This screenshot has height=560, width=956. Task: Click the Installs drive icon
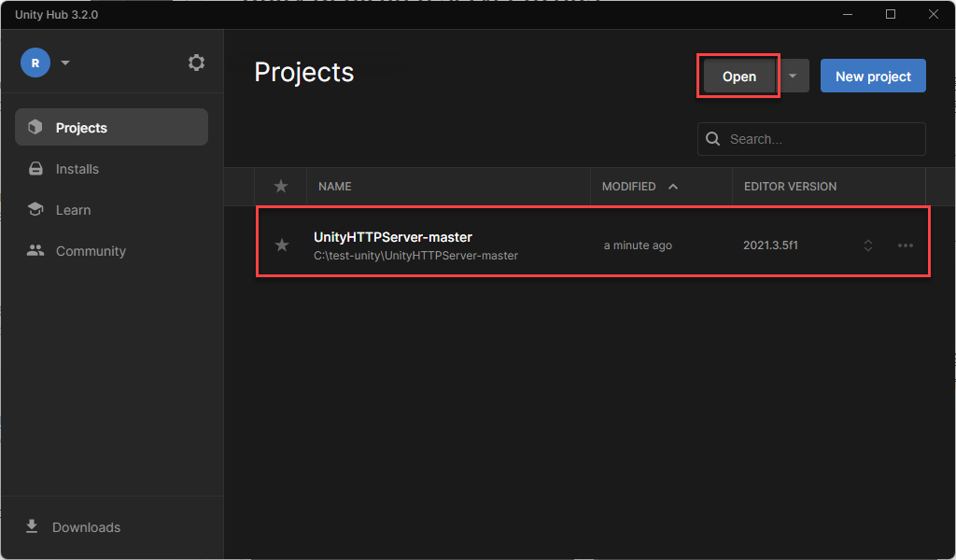click(36, 169)
